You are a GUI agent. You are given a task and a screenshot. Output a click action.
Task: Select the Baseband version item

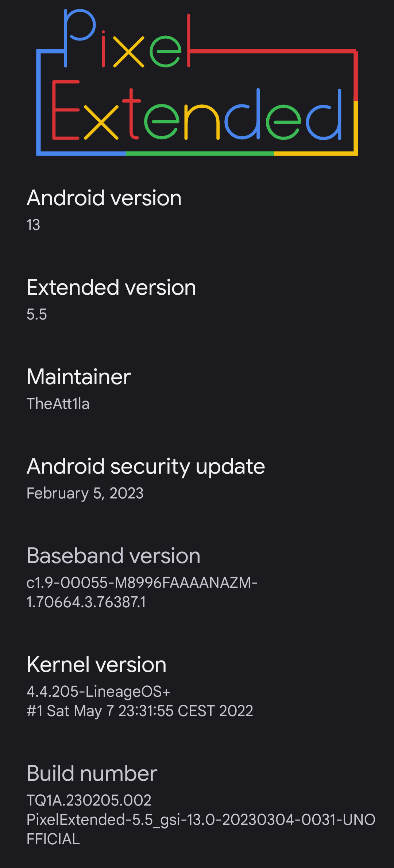pyautogui.click(x=197, y=578)
